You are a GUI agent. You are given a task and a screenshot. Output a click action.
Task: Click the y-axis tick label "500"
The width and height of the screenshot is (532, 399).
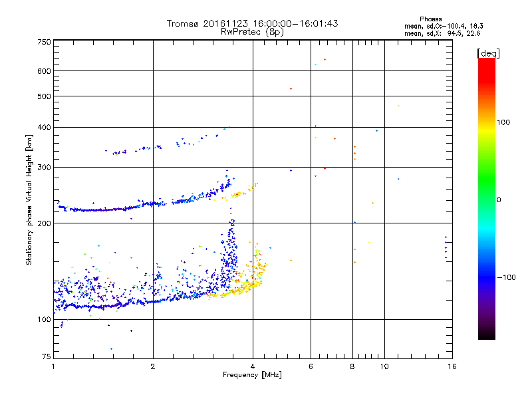point(44,96)
